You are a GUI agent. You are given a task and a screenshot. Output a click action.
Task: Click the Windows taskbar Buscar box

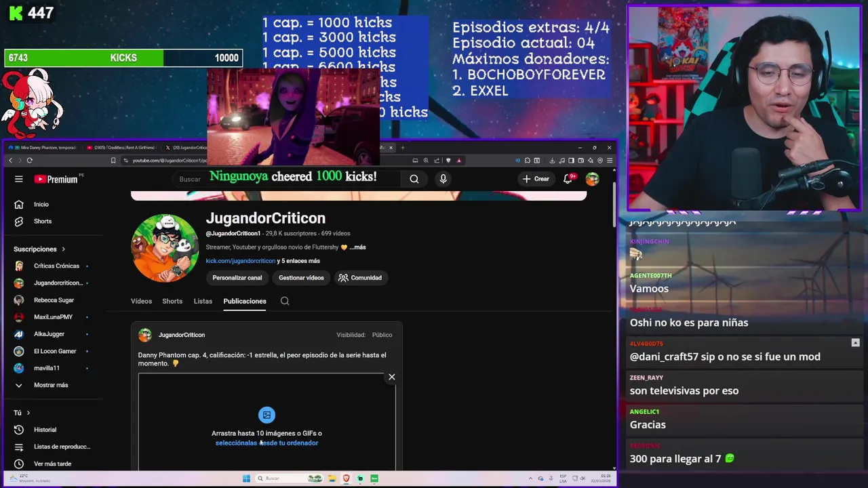290,479
